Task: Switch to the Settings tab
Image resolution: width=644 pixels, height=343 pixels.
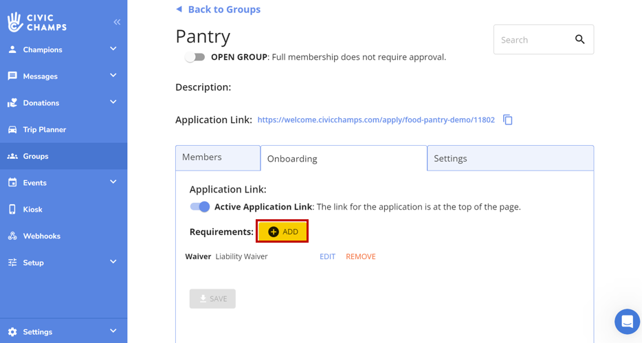Action: 510,158
